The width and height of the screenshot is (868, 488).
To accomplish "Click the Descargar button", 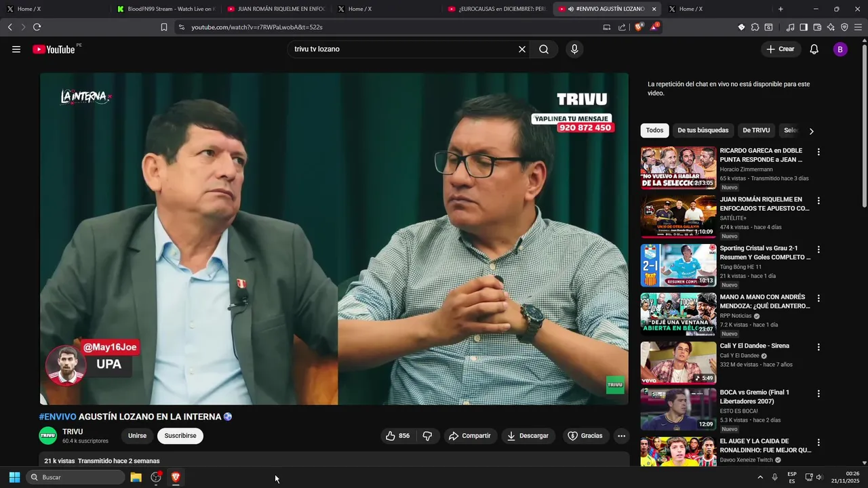I will (x=528, y=436).
